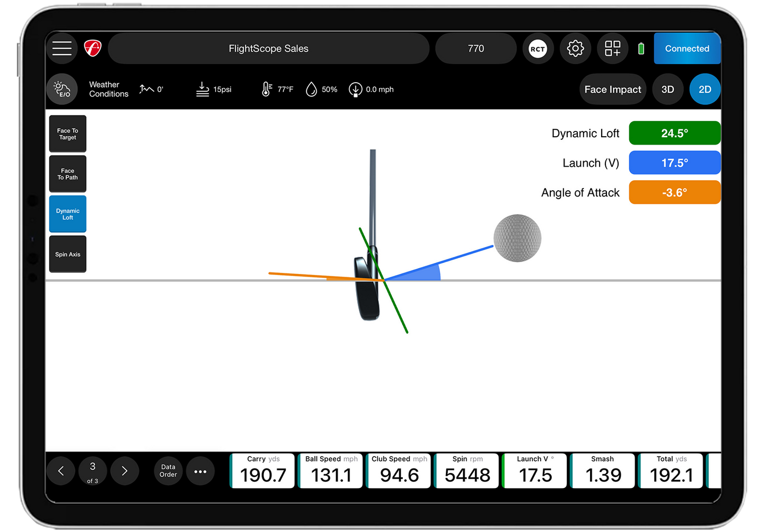This screenshot has width=766, height=532.
Task: Advance to the next shot with right chevron
Action: (125, 471)
